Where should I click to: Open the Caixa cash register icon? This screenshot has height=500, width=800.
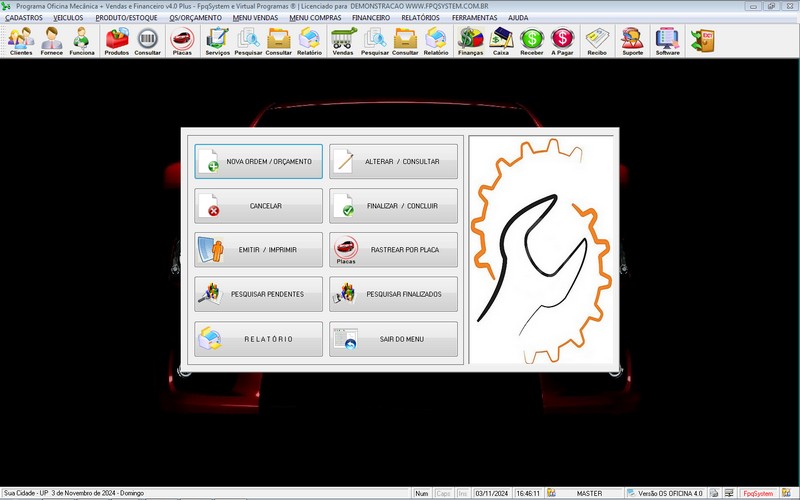[501, 41]
